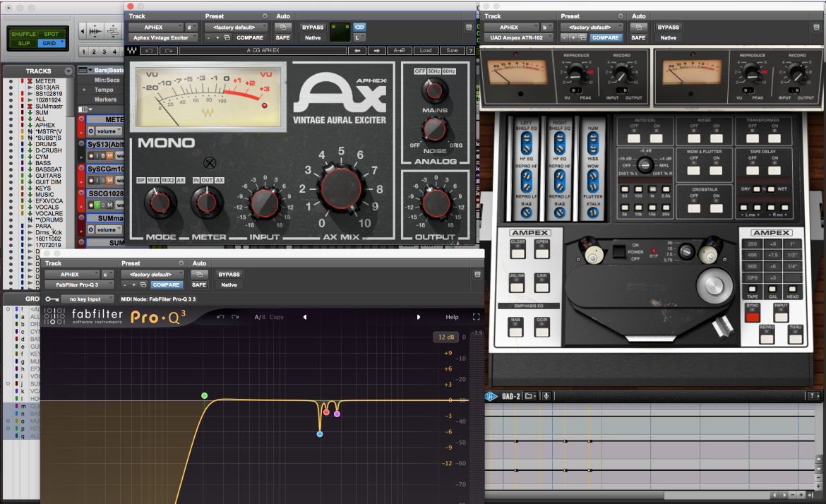Click SAFE button in FabFilter plugin header
This screenshot has height=504, width=826.
click(x=198, y=284)
